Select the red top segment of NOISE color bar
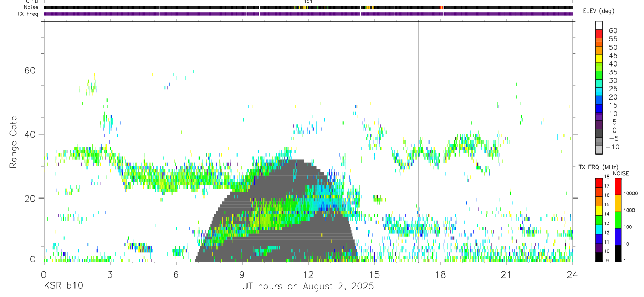This screenshot has width=644, height=297. coord(618,186)
